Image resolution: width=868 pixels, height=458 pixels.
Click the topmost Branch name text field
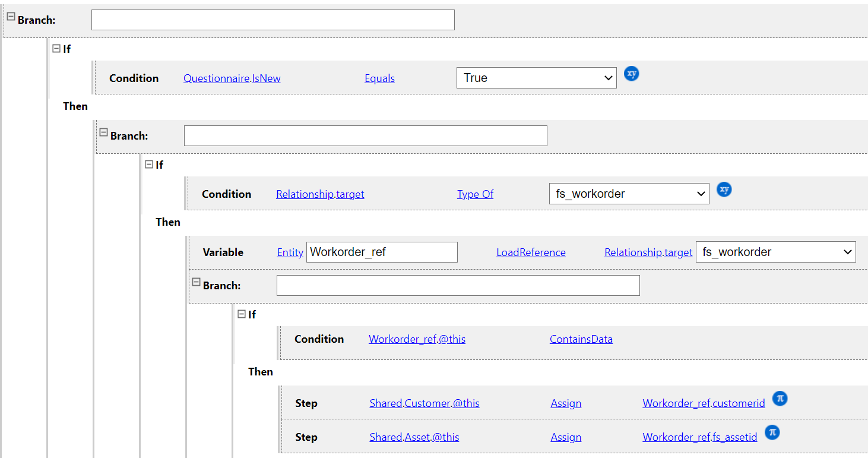(x=273, y=20)
